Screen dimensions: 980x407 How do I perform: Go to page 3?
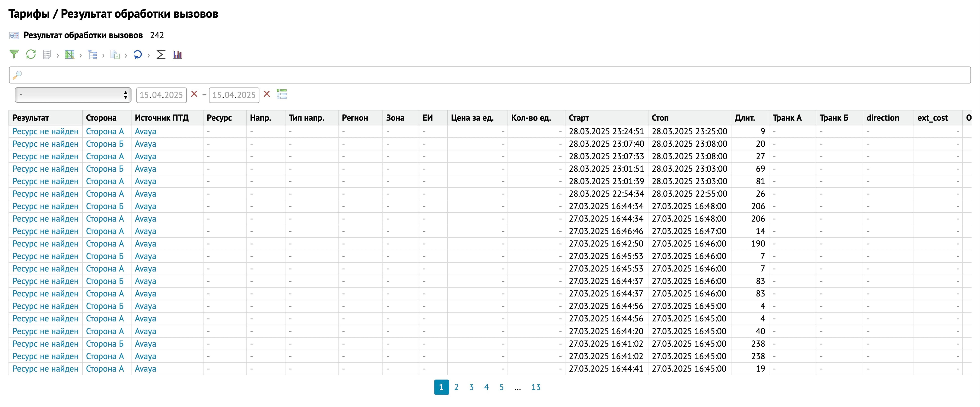[471, 387]
